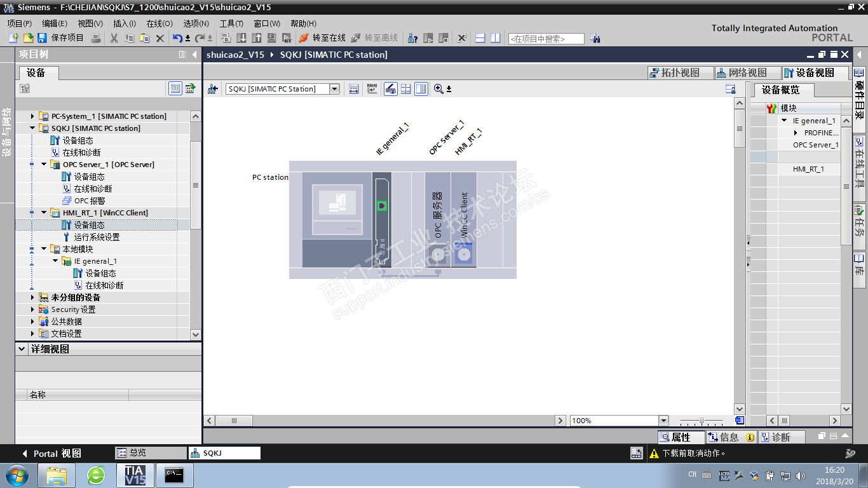Cut selection with the scissors icon

point(114,38)
